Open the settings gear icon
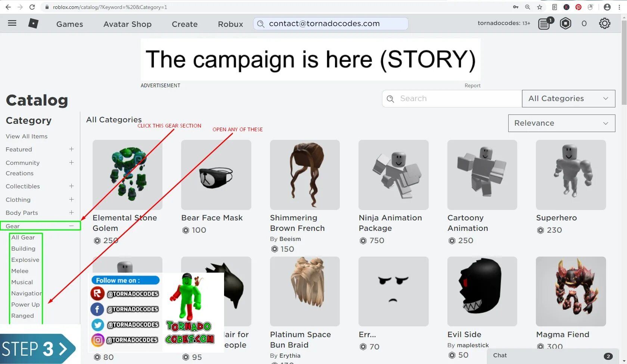 coord(605,23)
